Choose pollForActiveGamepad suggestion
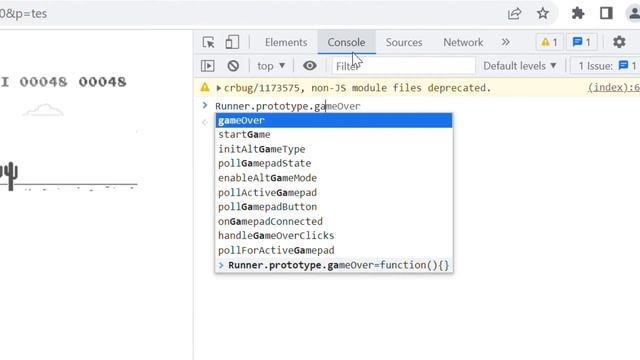Viewport: 640px width, 360px height. [x=334, y=250]
